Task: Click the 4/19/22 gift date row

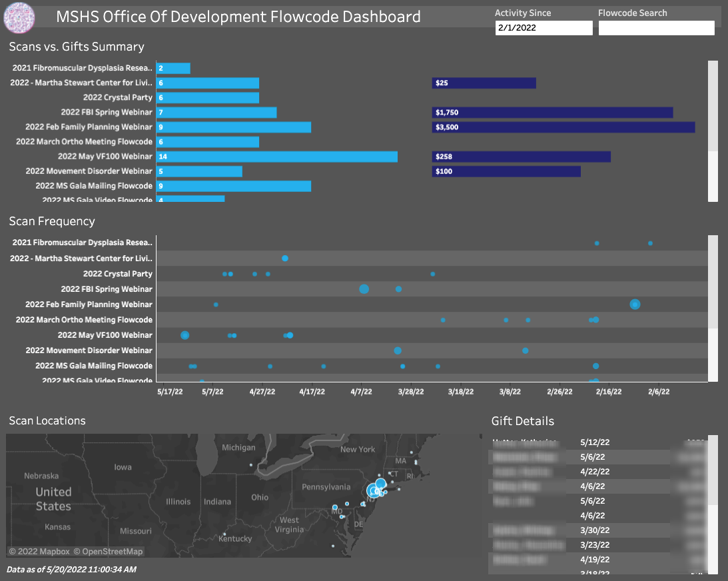Action: point(595,560)
